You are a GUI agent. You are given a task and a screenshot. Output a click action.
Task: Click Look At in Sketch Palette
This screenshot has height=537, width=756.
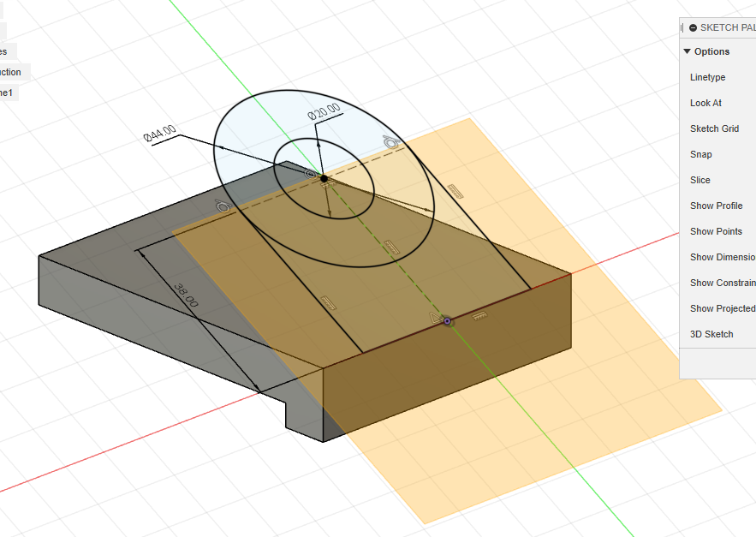[705, 103]
